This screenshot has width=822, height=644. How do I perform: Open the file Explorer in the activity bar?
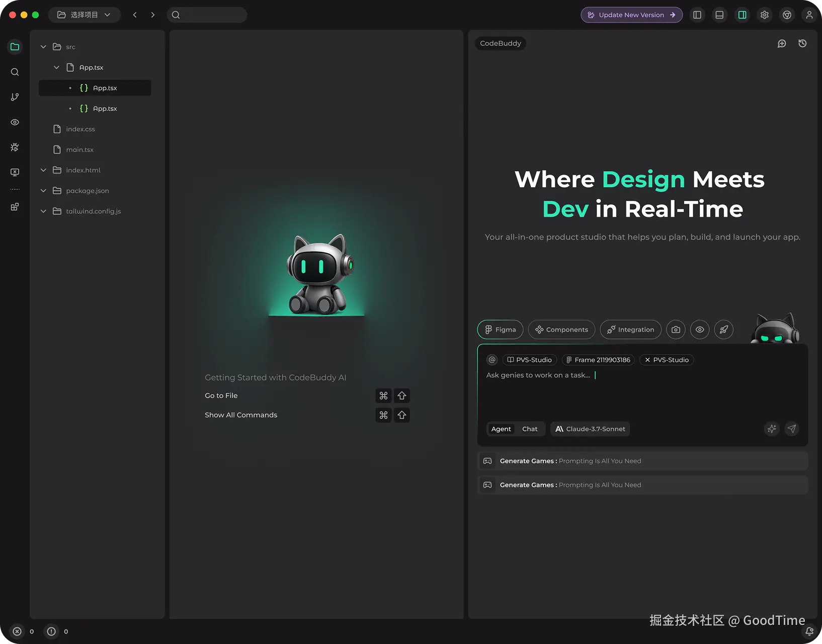tap(15, 47)
